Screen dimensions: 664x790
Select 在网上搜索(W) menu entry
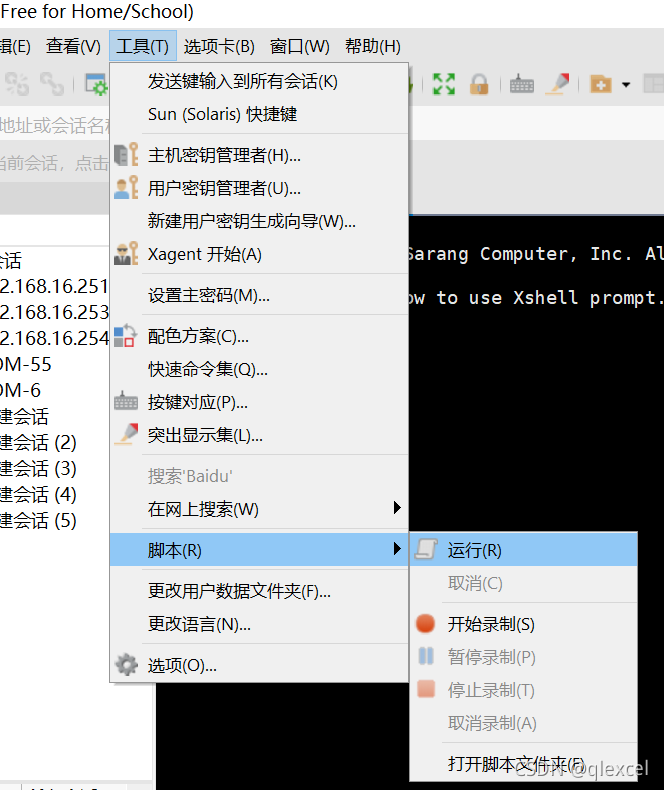click(x=259, y=509)
